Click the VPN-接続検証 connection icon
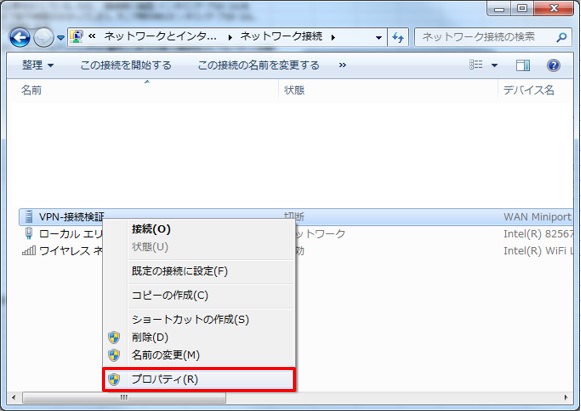 (x=29, y=216)
